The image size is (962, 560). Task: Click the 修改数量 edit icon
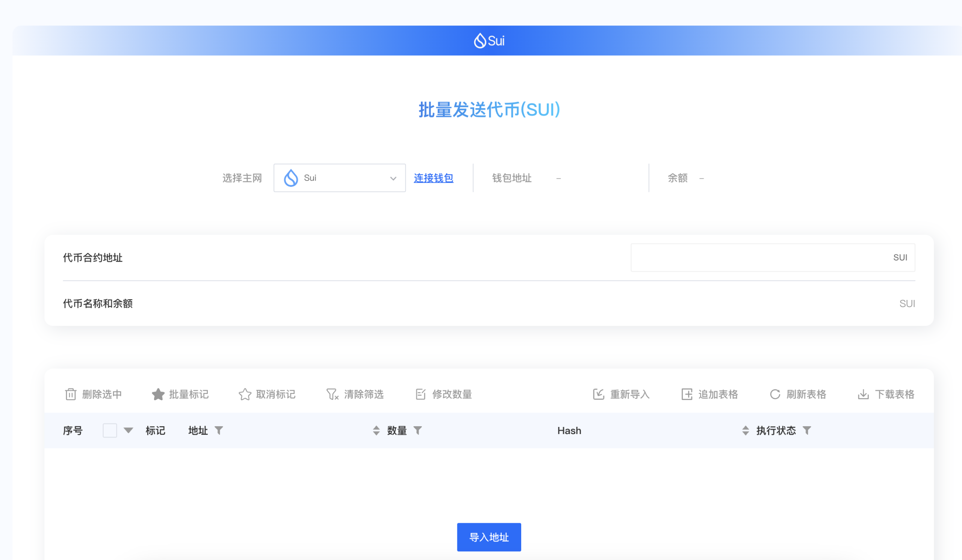click(420, 394)
